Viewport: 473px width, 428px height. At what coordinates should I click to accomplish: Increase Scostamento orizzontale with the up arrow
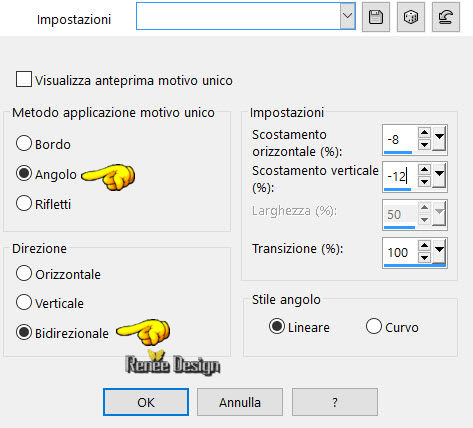424,132
